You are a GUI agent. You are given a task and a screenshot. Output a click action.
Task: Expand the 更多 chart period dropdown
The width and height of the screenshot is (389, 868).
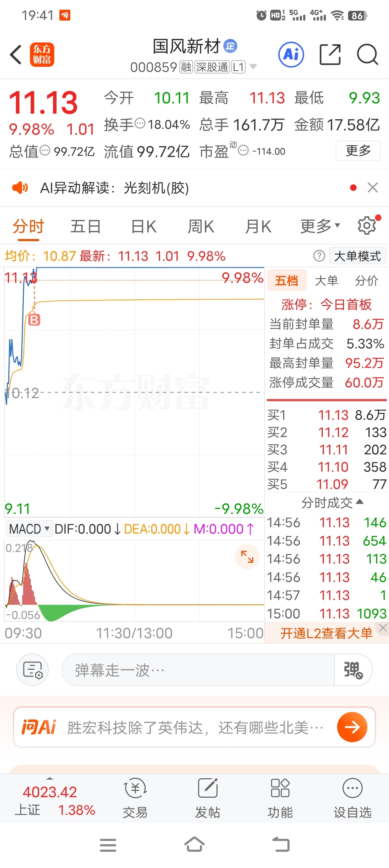pos(320,226)
